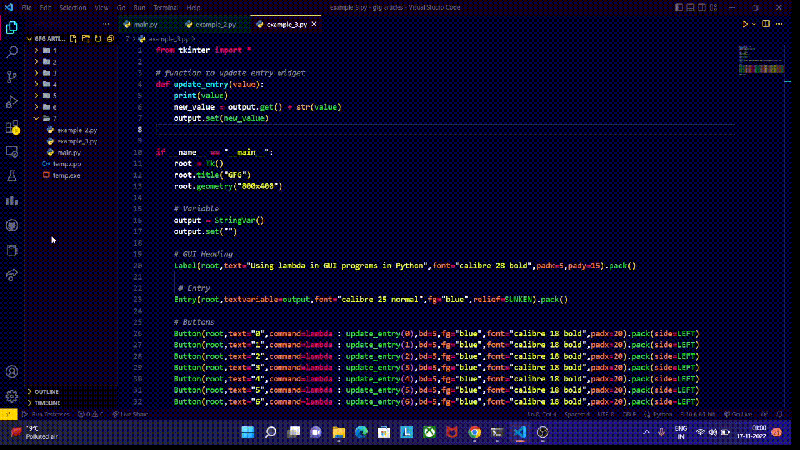Open the Extensions view with badge
800x450 pixels.
12,127
